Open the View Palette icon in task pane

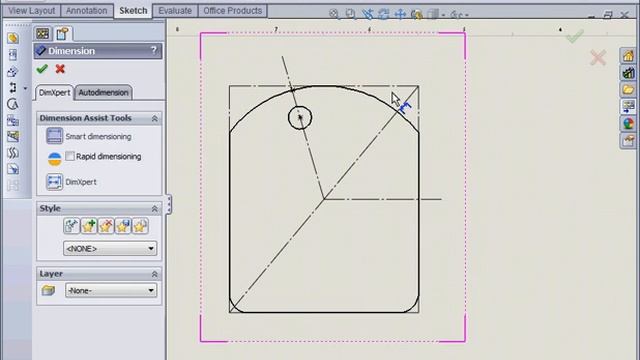(x=628, y=106)
